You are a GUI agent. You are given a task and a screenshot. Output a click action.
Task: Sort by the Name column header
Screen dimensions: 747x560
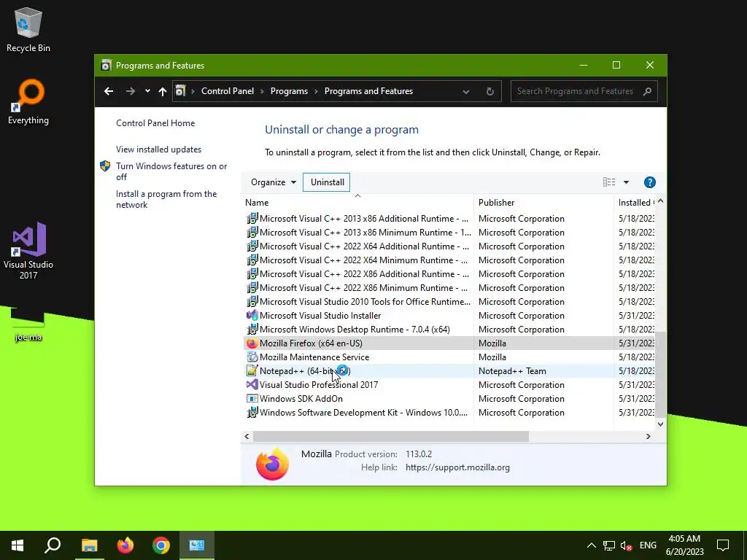coord(357,203)
